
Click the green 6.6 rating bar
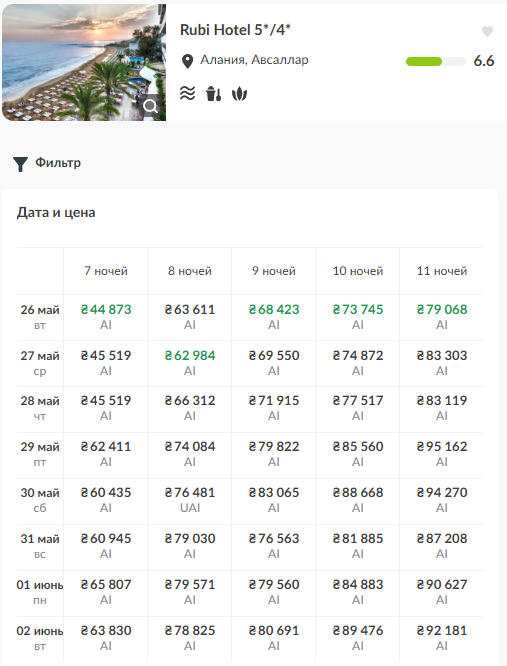[436, 62]
